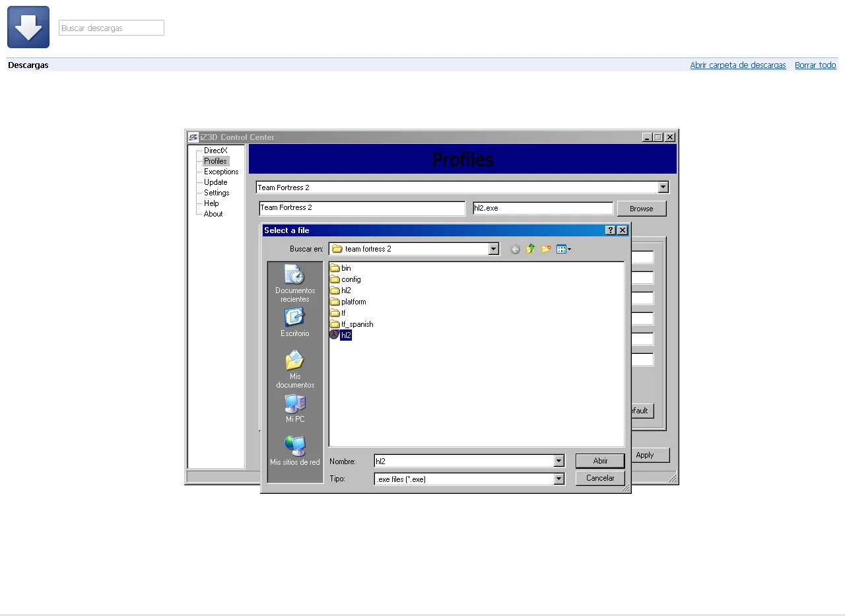
Task: Select Update in the iZ3D sidebar
Action: pyautogui.click(x=215, y=182)
